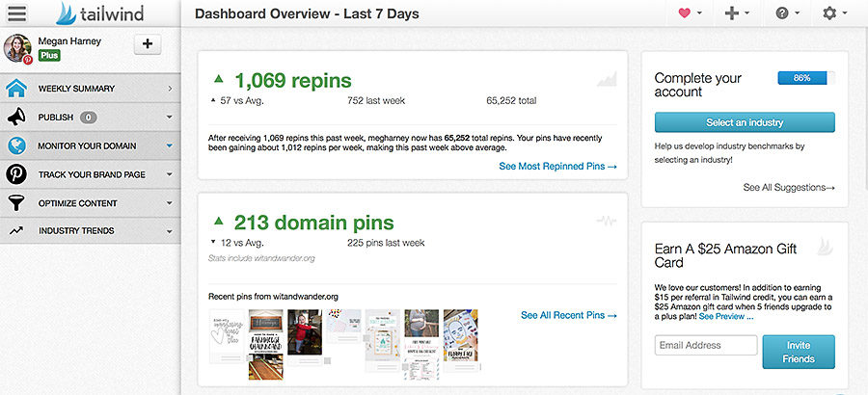This screenshot has width=868, height=395.
Task: Click the 1,069 repins heading
Action: coord(293,81)
